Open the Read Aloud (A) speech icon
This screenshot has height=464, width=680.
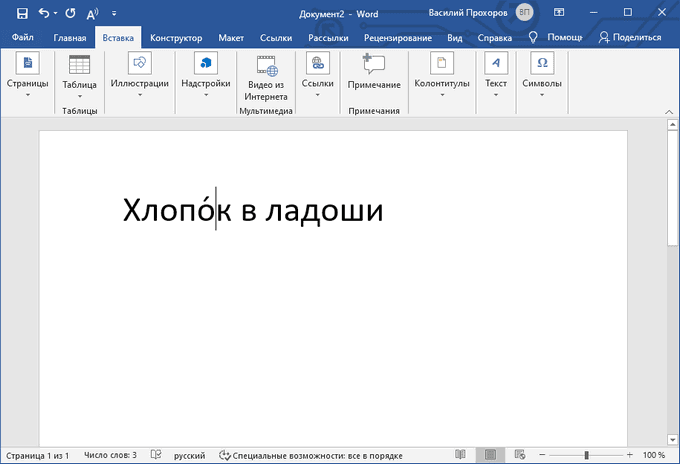point(92,14)
